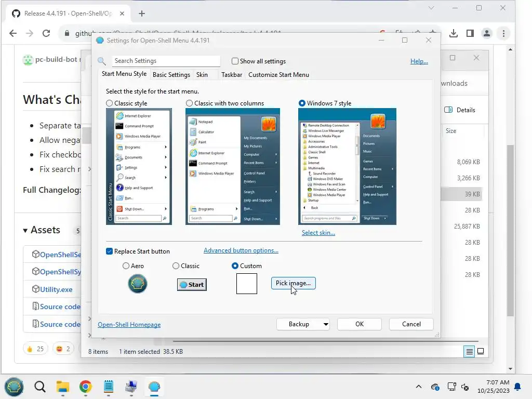This screenshot has height=399, width=532.
Task: Open Advanced button options link
Action: click(241, 250)
